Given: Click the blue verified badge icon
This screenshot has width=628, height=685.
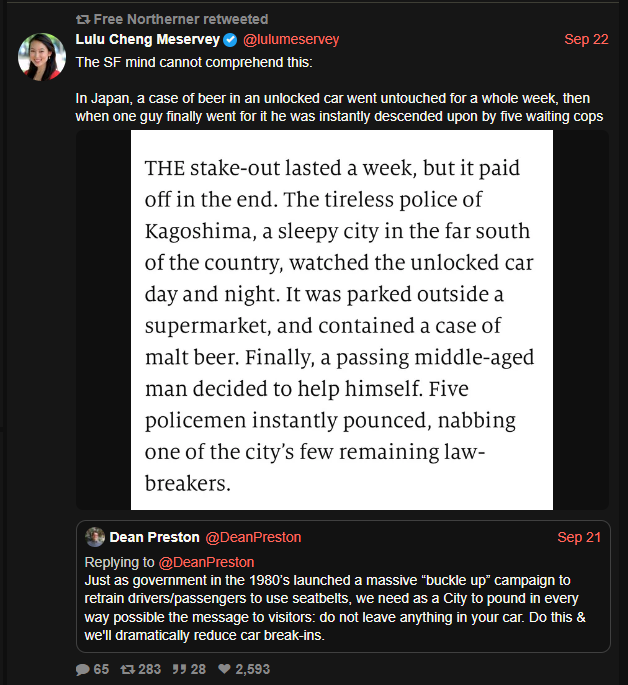Looking at the screenshot, I should coord(230,40).
